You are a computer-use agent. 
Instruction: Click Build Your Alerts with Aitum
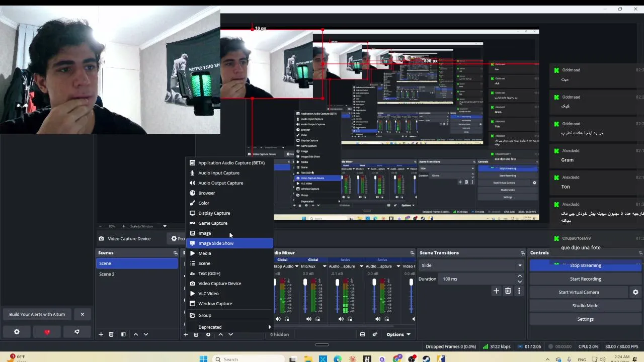[37, 314]
